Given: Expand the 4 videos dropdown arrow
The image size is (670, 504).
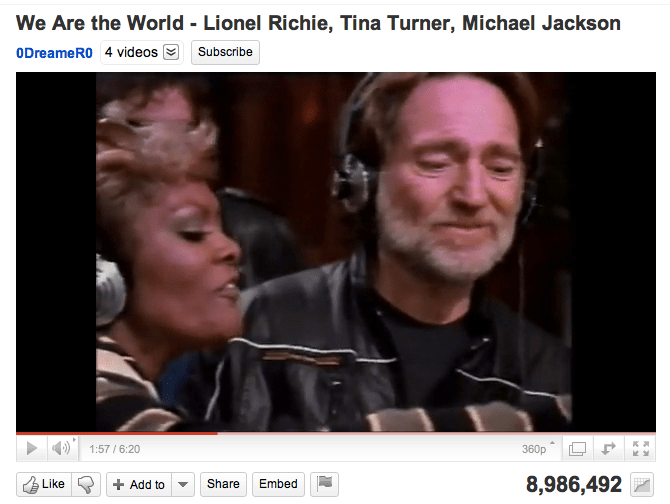Looking at the screenshot, I should click(x=171, y=52).
